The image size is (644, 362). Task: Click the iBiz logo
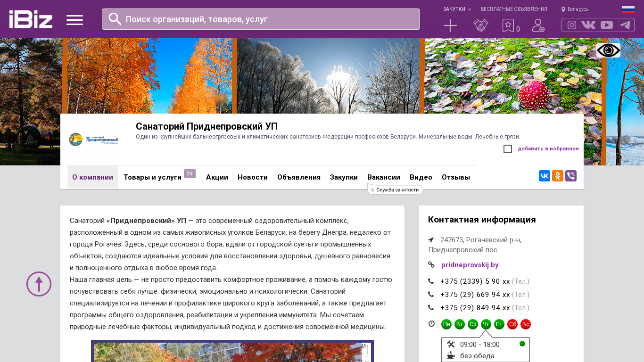click(31, 19)
